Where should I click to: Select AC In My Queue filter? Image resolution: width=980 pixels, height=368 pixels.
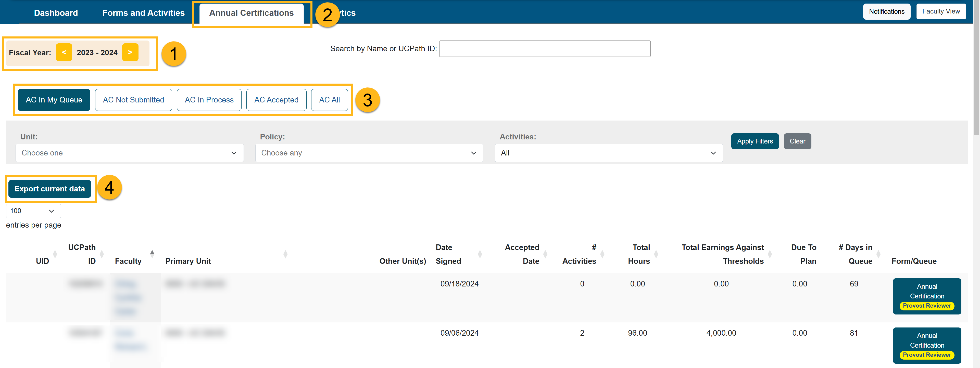coord(54,100)
